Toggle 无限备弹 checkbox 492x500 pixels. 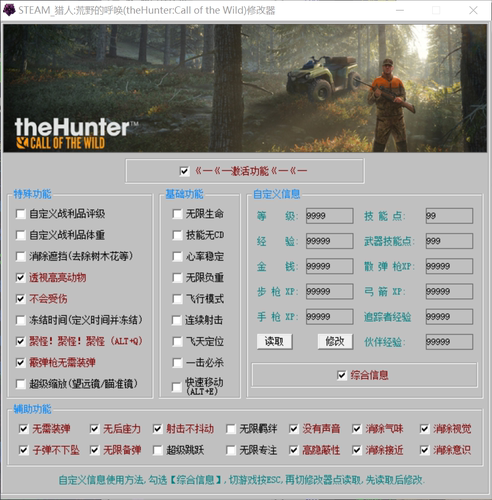pos(95,451)
